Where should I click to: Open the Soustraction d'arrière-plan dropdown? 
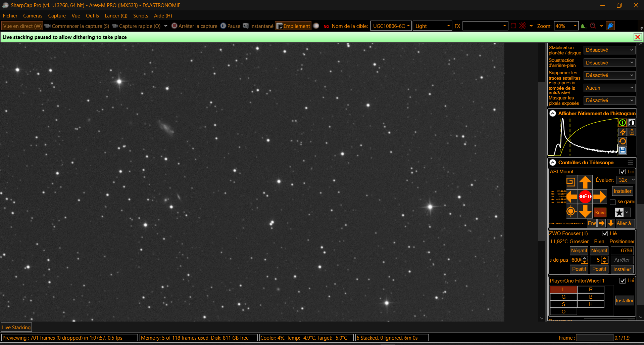(609, 63)
